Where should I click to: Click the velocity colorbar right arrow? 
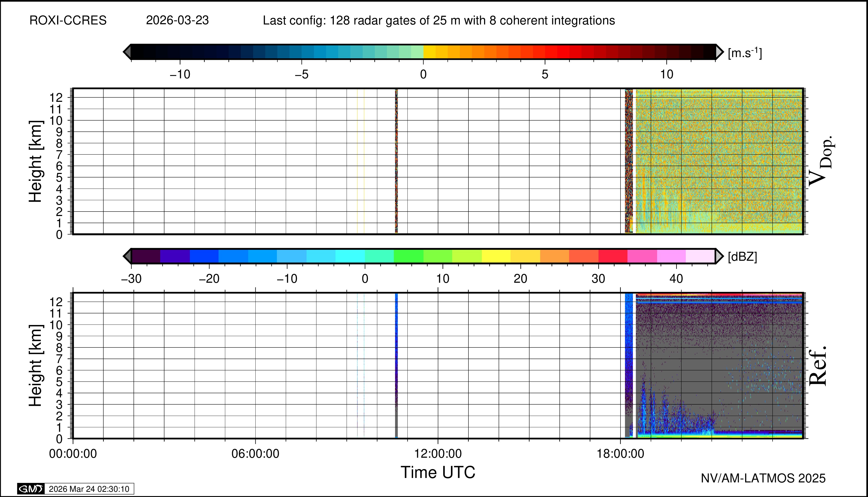(719, 52)
